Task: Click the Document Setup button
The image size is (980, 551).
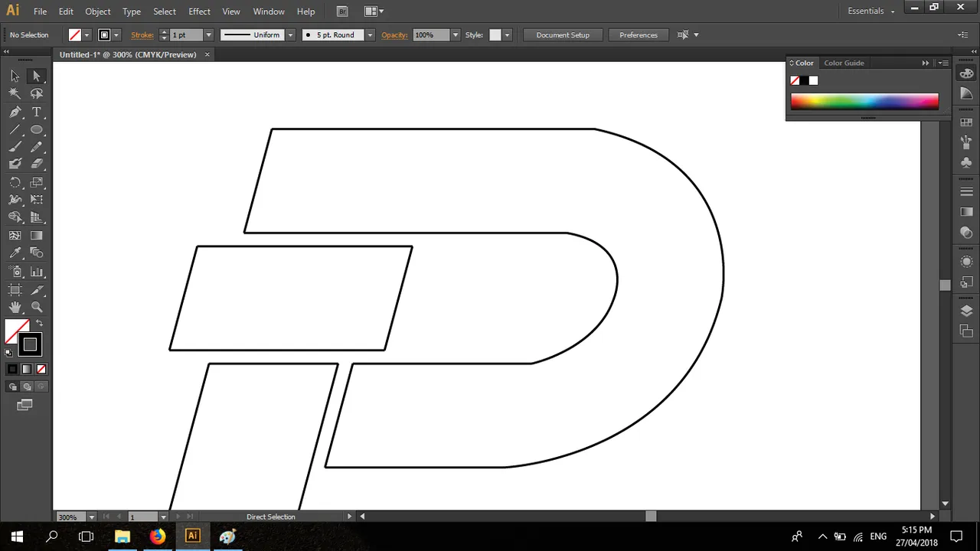Action: click(x=563, y=35)
